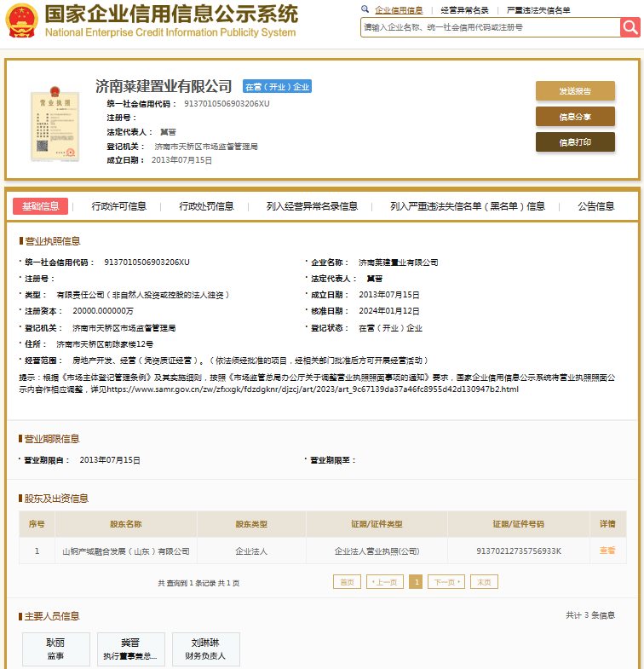Screen dimensions: 644x669
Task: Click the 股东类型 column header
Action: pos(251,524)
